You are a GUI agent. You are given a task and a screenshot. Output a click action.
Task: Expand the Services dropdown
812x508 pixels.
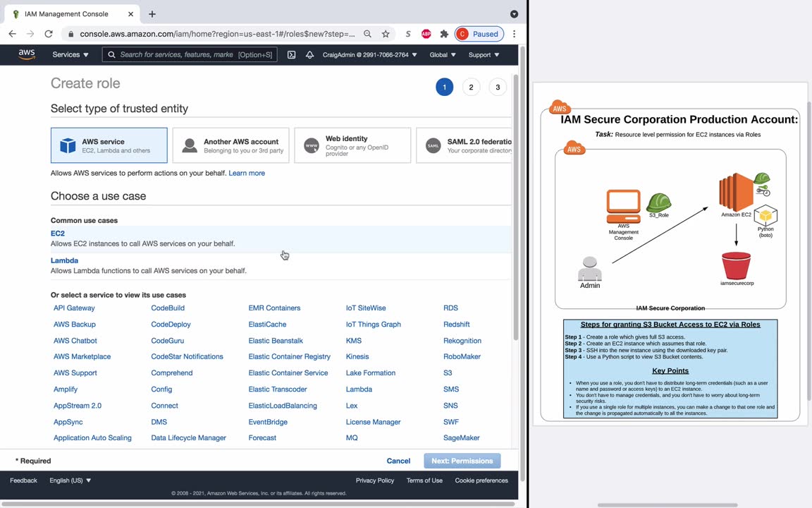70,54
